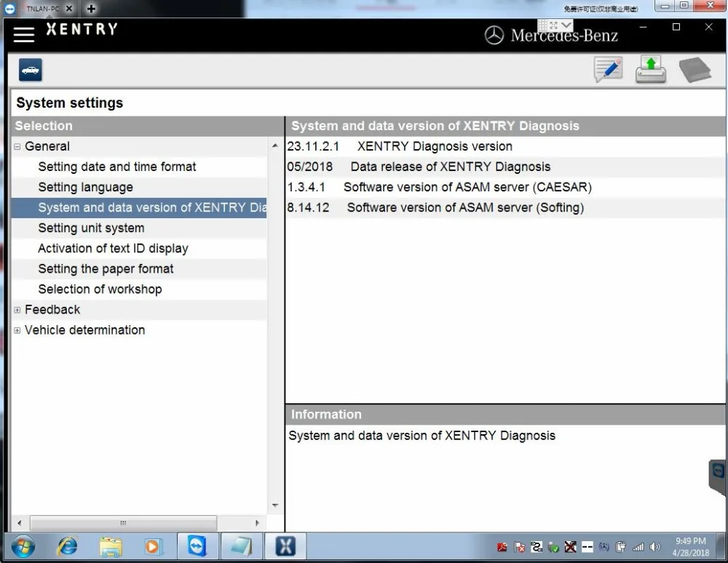Click the notepad-like taskbar application icon
The image size is (728, 563).
pyautogui.click(x=241, y=546)
